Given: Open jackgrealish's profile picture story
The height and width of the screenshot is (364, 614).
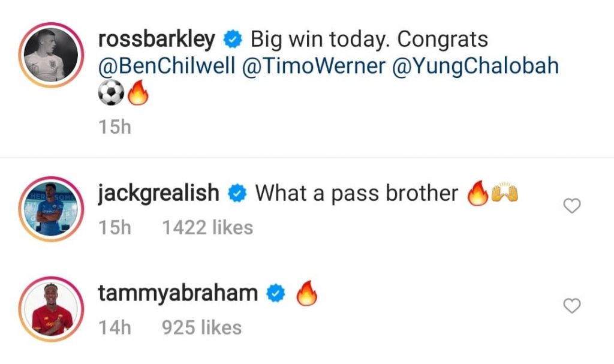Looking at the screenshot, I should (51, 209).
